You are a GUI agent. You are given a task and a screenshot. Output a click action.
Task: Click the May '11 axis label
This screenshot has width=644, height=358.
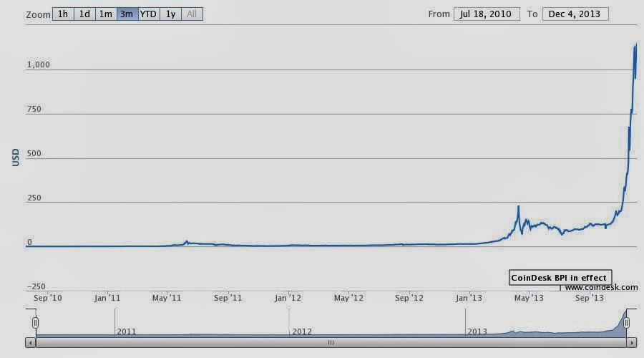click(167, 298)
